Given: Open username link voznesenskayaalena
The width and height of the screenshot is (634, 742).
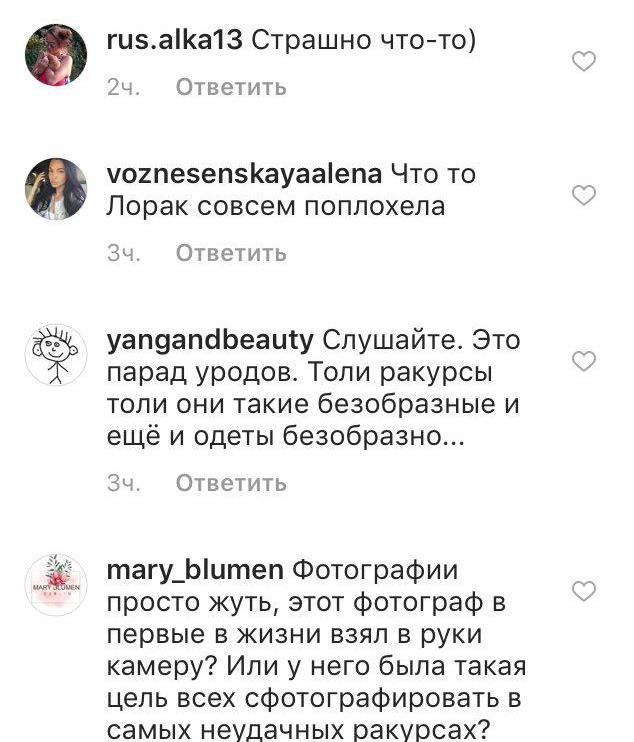Looking at the screenshot, I should [245, 175].
